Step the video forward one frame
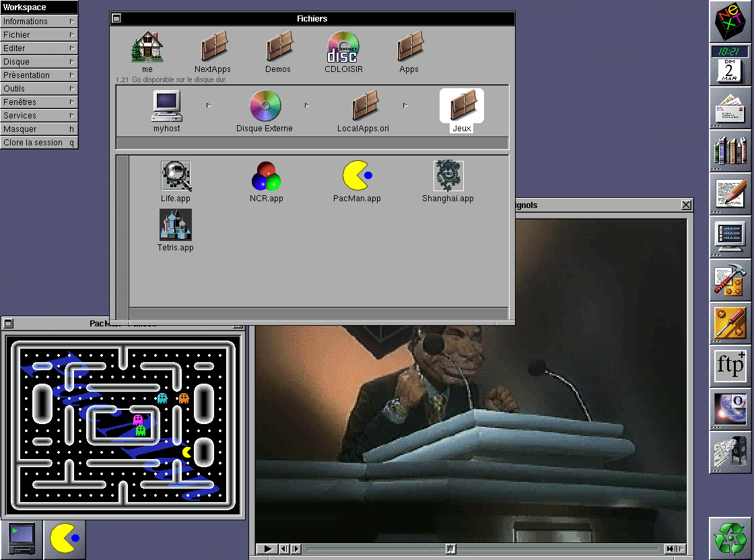The height and width of the screenshot is (560, 754). [296, 549]
